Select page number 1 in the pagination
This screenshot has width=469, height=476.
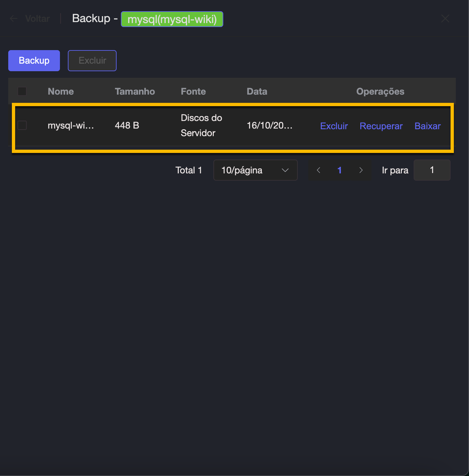(340, 170)
